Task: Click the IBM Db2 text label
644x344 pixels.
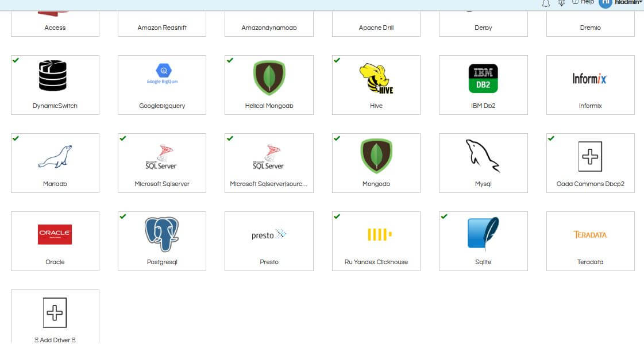Action: (483, 106)
